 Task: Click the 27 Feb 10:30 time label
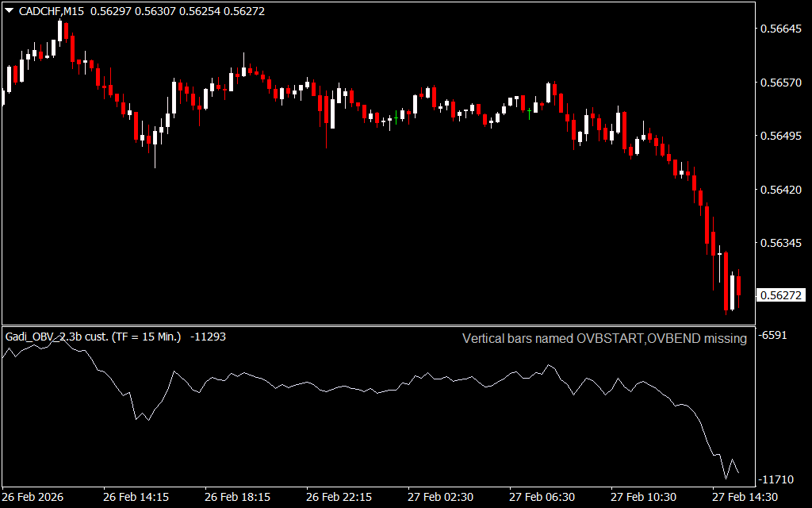[x=643, y=497]
